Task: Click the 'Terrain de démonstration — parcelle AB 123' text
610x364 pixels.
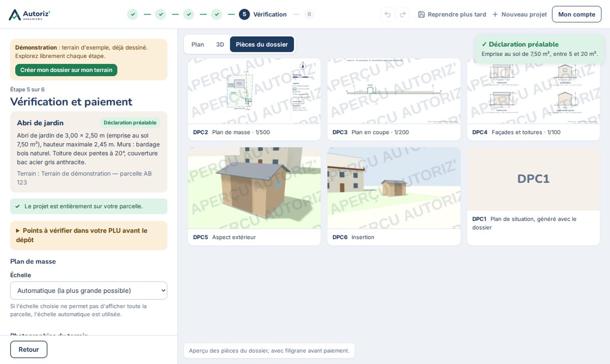Action: [x=84, y=178]
